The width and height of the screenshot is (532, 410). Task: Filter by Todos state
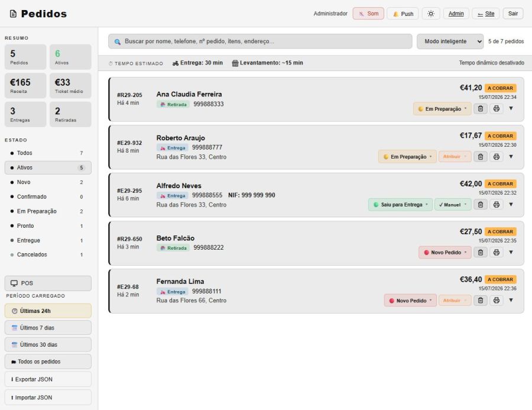[x=48, y=153]
